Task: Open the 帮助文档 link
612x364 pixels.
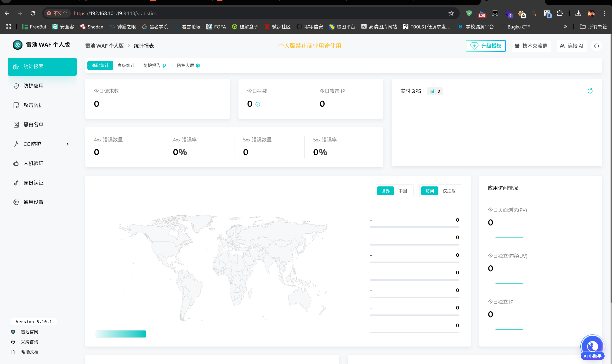Action: pos(29,352)
